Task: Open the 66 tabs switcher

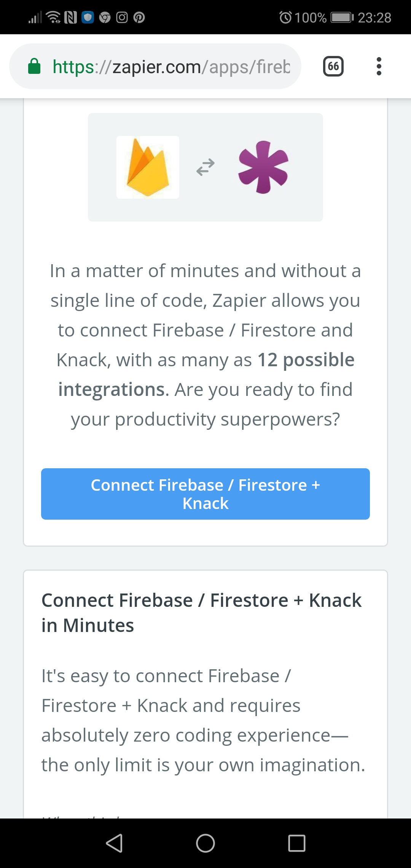Action: pos(333,66)
